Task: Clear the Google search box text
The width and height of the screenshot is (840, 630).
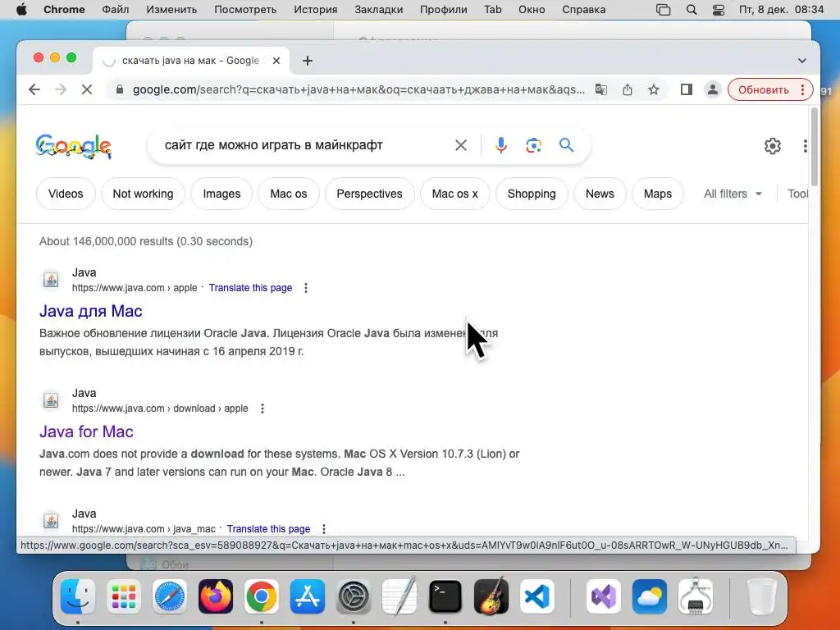Action: click(x=461, y=145)
